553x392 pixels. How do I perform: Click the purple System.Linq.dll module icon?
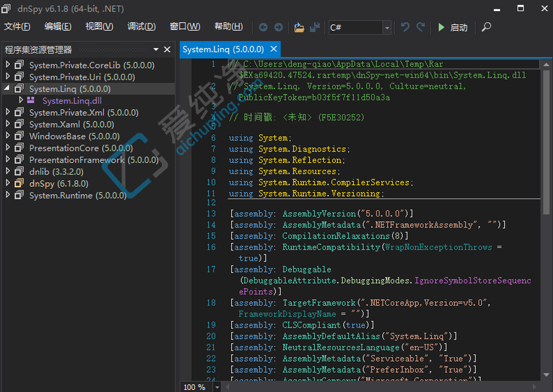point(31,100)
